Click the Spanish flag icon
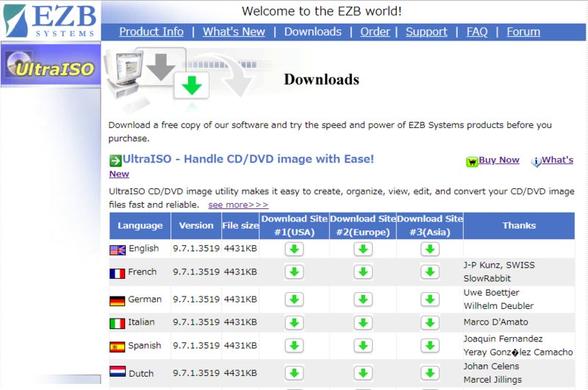Screen dimensions: 588x390 (x=118, y=347)
